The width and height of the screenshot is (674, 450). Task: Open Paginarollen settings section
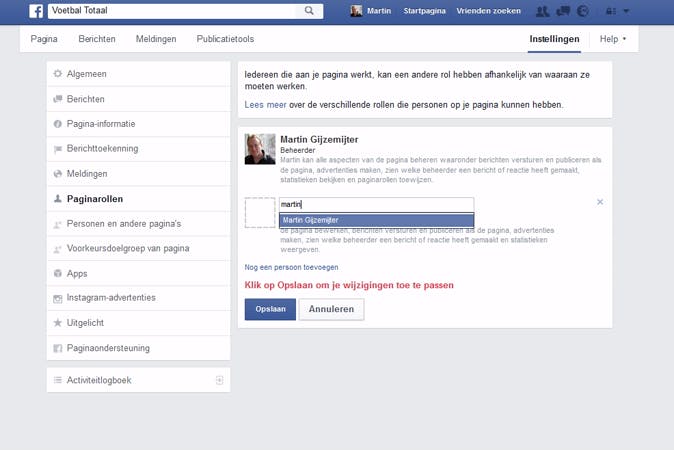coord(138,199)
